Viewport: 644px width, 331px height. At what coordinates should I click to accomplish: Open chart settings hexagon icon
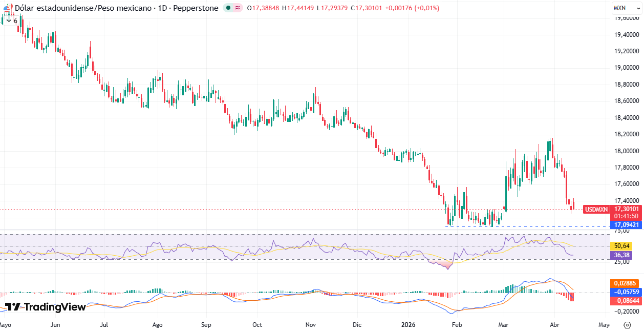point(627,325)
